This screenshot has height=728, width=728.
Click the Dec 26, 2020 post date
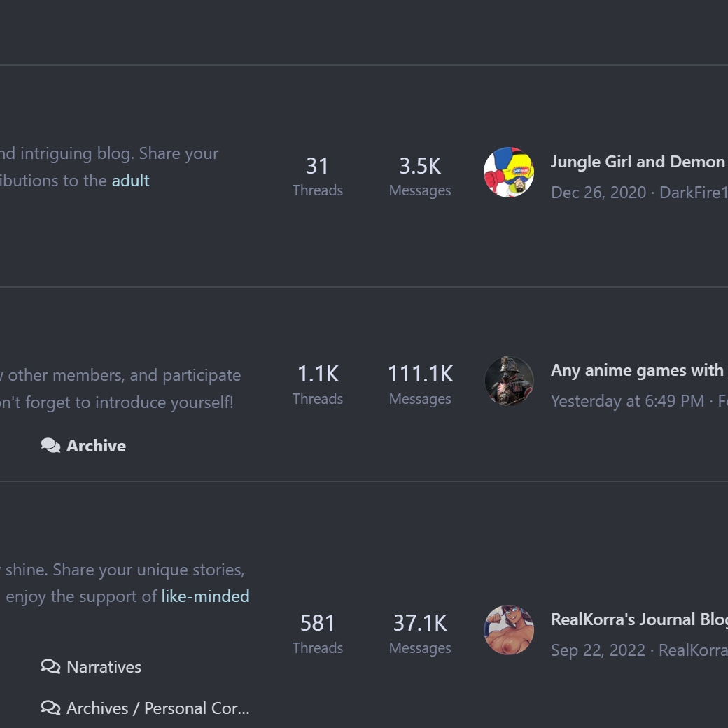[x=598, y=192]
